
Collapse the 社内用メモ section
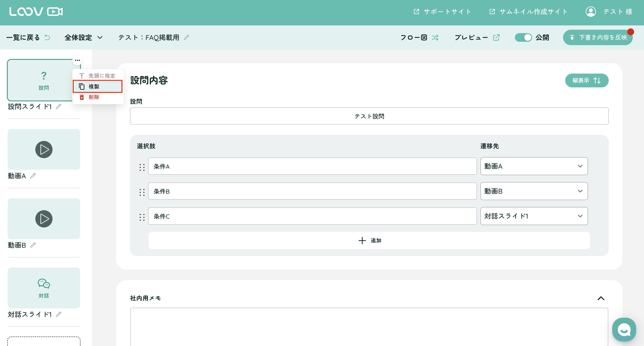pos(601,298)
